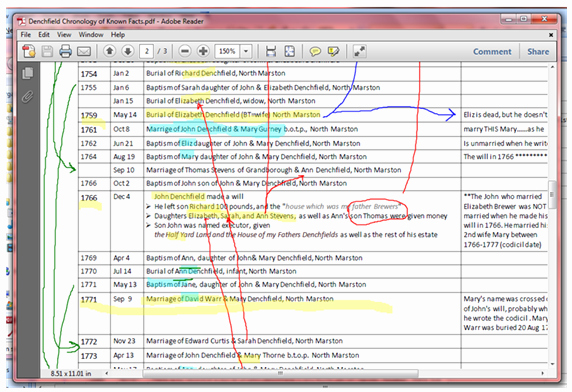Image resolution: width=572 pixels, height=392 pixels.
Task: Click 'Baptism of Jane' entry
Action: (256, 284)
